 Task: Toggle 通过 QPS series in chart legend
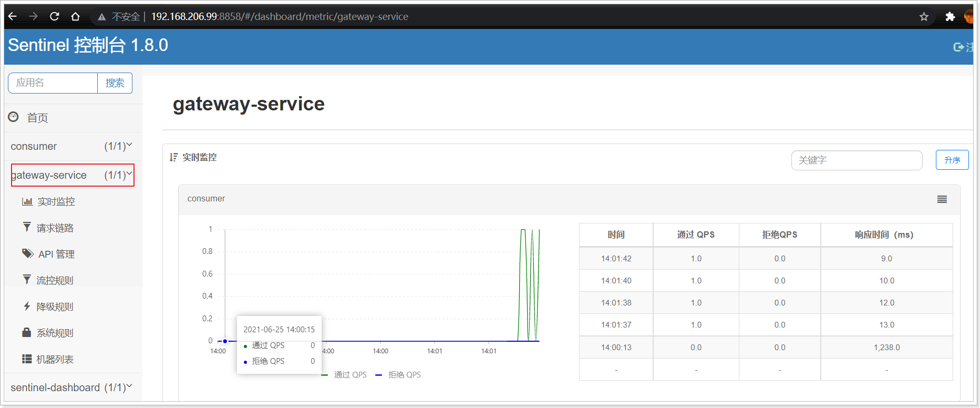344,374
